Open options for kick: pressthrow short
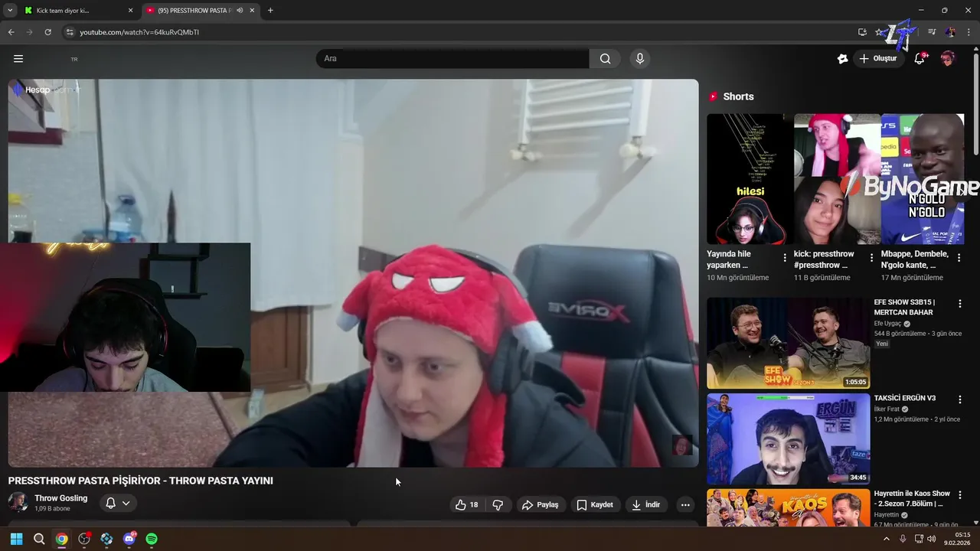The width and height of the screenshot is (980, 551). pos(871,258)
